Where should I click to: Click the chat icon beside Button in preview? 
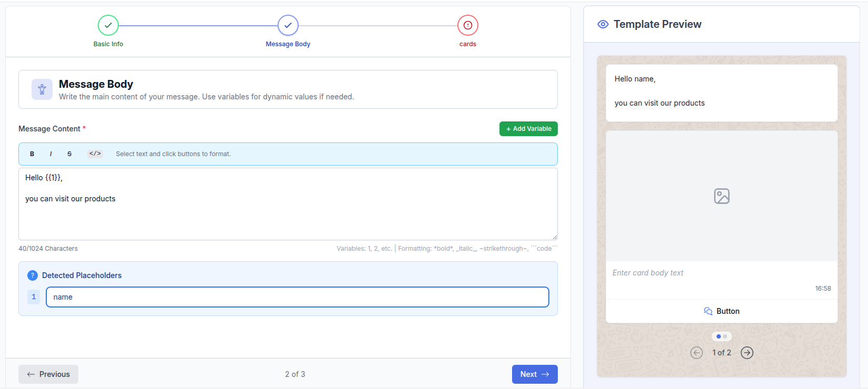(708, 311)
